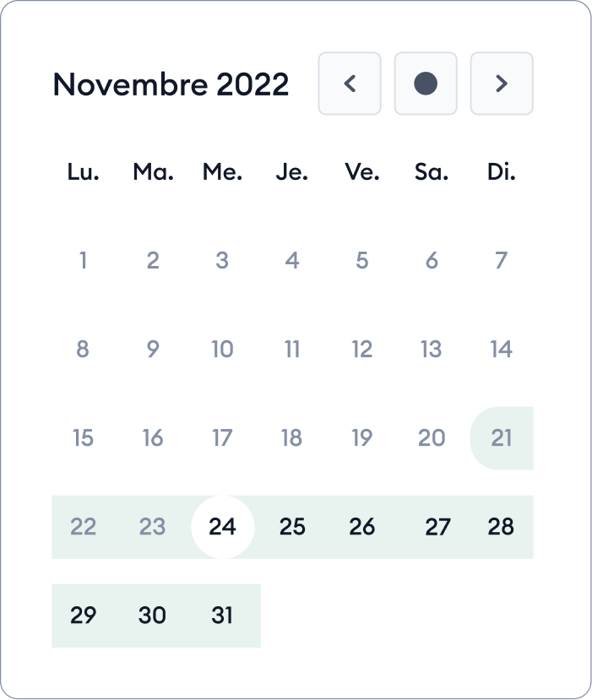The image size is (592, 700).
Task: Select date 5 under Ve column
Action: [361, 260]
